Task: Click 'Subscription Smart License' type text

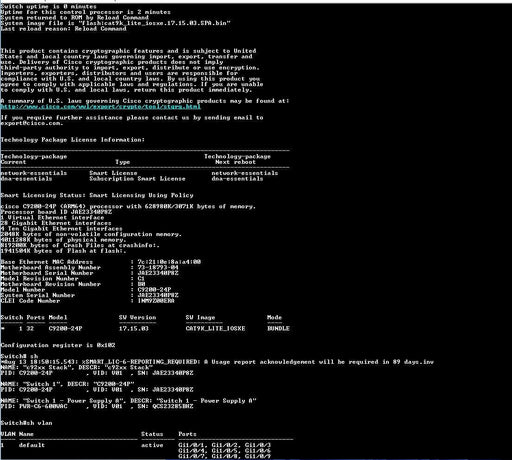Action: click(x=137, y=179)
